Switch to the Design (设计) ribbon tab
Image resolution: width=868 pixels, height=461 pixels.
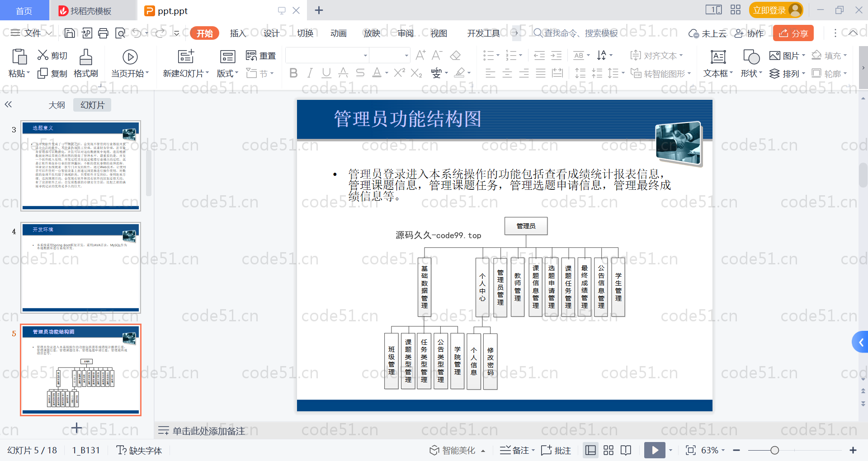[x=271, y=33]
